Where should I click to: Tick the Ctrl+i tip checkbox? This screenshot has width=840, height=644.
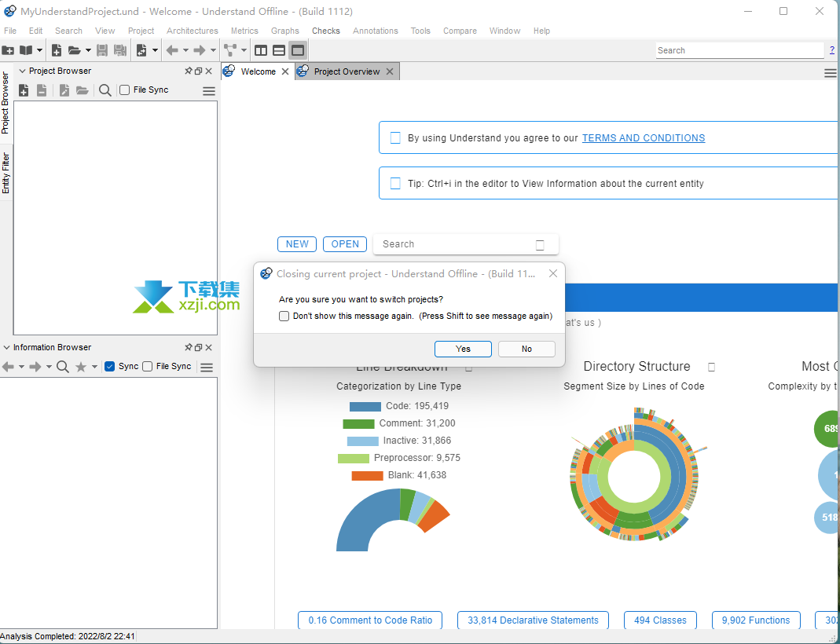tap(395, 184)
